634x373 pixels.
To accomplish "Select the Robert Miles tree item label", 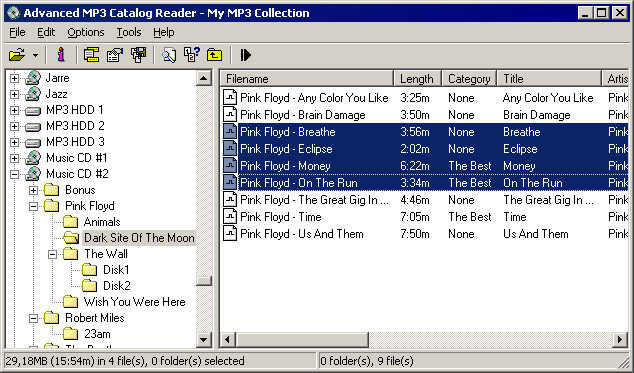I will coord(95,318).
